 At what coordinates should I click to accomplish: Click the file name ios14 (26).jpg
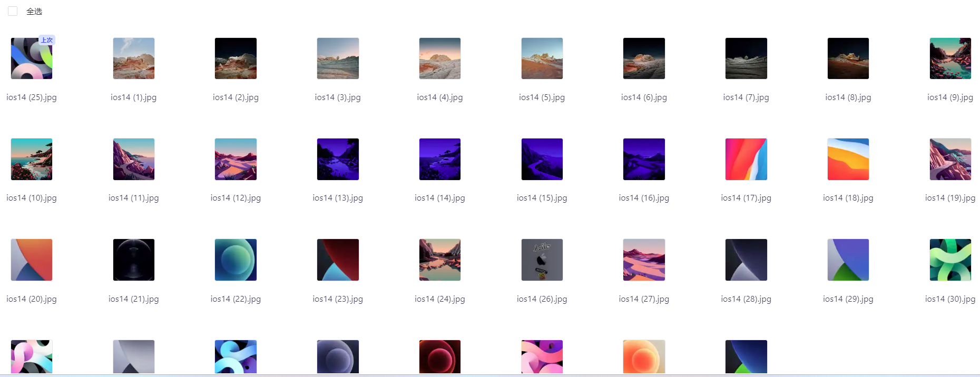(x=542, y=299)
